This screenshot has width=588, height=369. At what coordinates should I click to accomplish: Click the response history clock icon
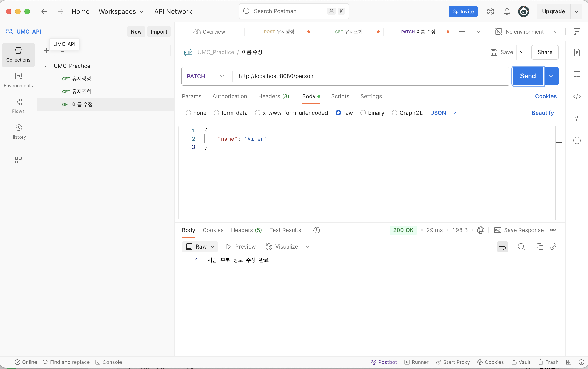coord(316,230)
